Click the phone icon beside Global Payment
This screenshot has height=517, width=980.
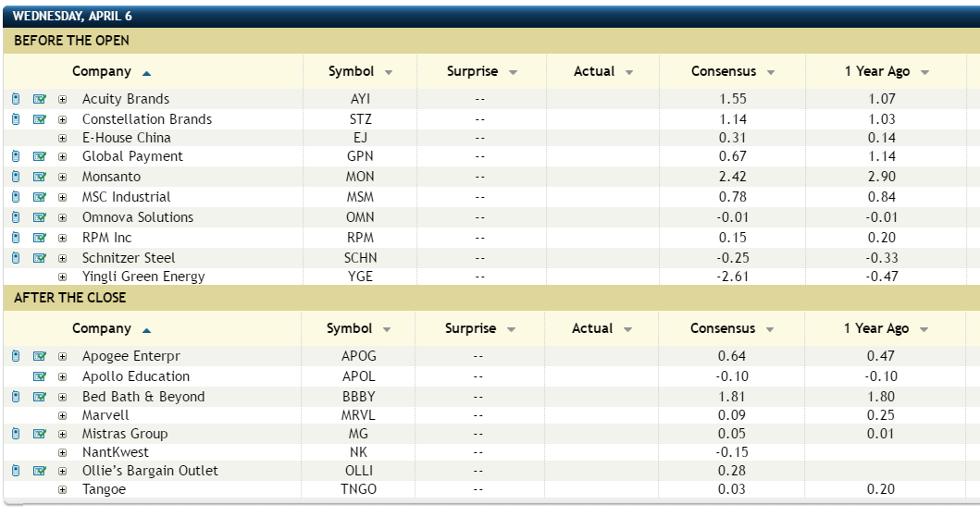tap(16, 156)
